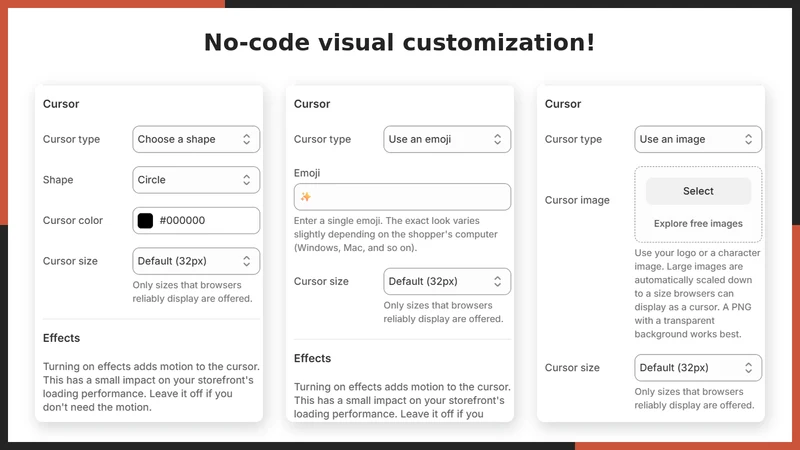
Task: Open the Circle shape dropdown
Action: click(x=196, y=180)
